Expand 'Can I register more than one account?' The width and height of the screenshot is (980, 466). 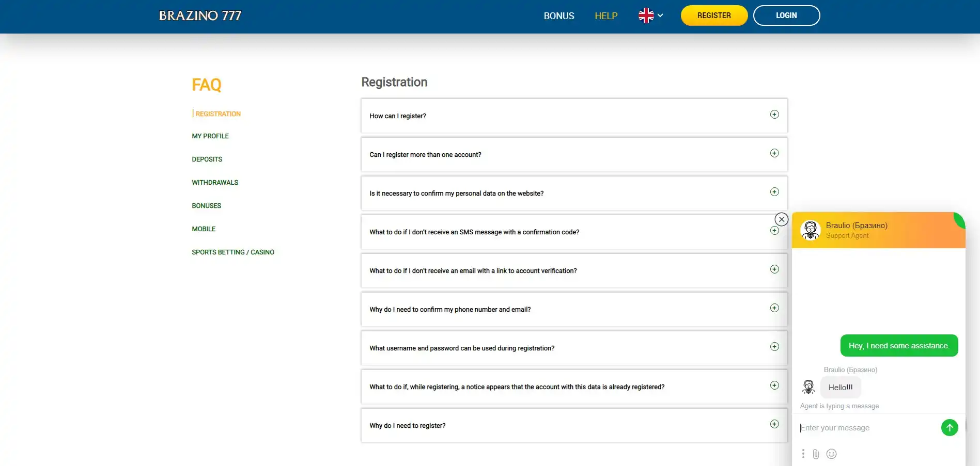click(774, 153)
